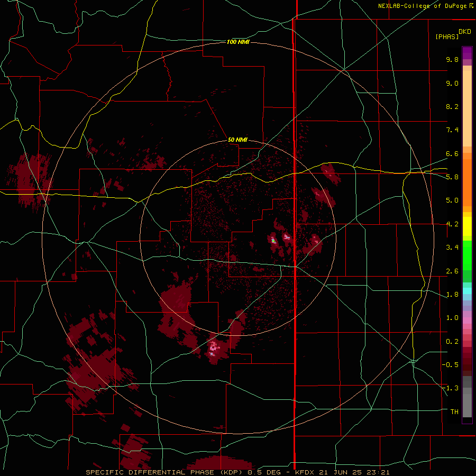Select the 100 NMI range ring label

click(238, 42)
